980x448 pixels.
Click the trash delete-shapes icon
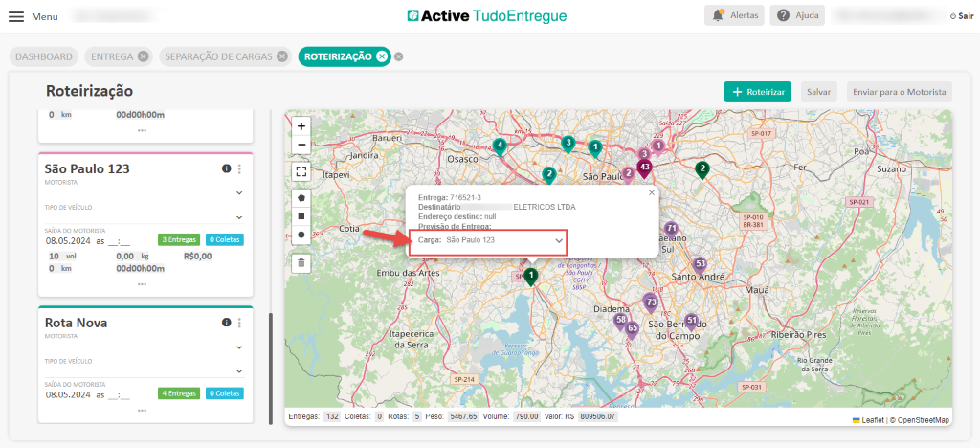301,262
